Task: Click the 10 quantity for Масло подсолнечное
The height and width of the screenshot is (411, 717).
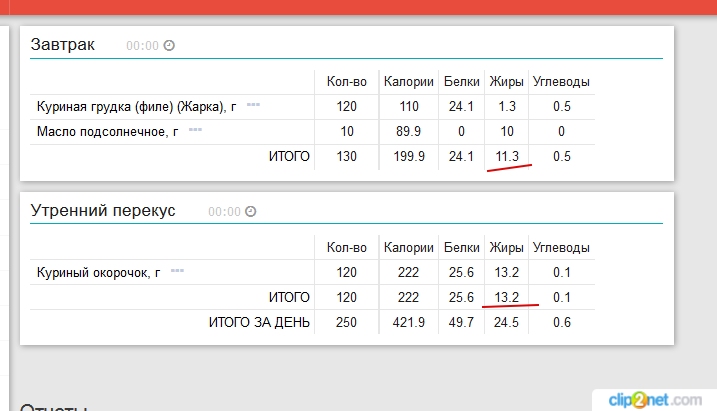Action: (346, 131)
